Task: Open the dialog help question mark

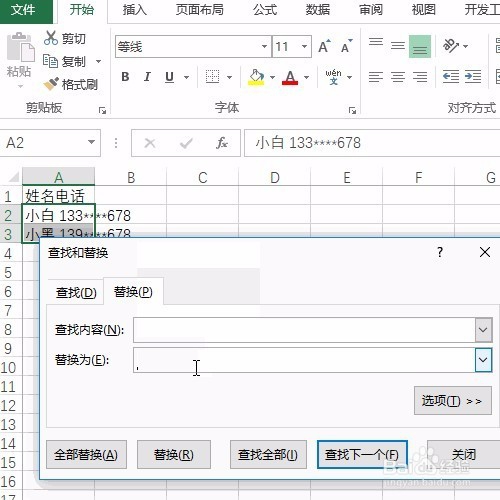Action: click(440, 252)
